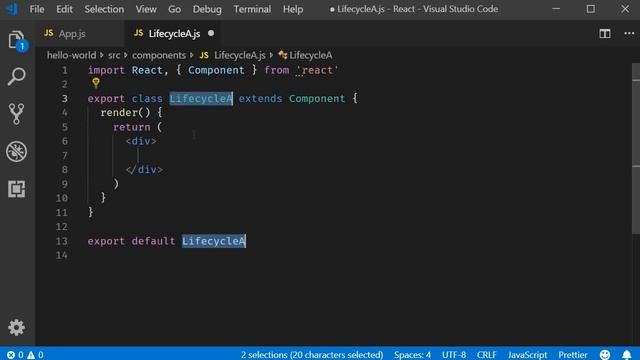Click the feedback smiley icon
640x360 pixels.
click(605, 354)
